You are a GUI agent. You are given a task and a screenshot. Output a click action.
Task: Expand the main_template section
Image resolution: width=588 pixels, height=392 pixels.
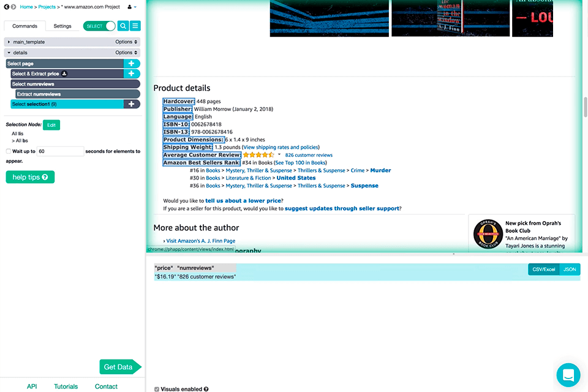tap(9, 42)
